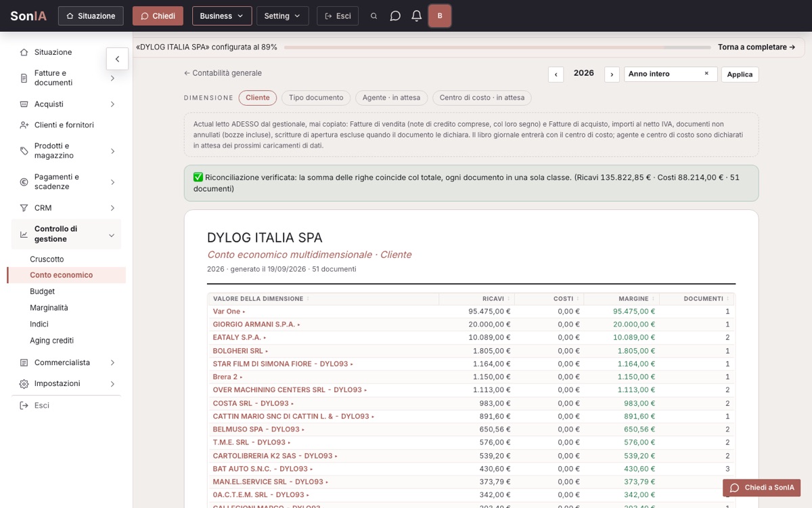Viewport: 812px width, 508px height.
Task: Expand the Var One row
Action: pyautogui.click(x=229, y=312)
